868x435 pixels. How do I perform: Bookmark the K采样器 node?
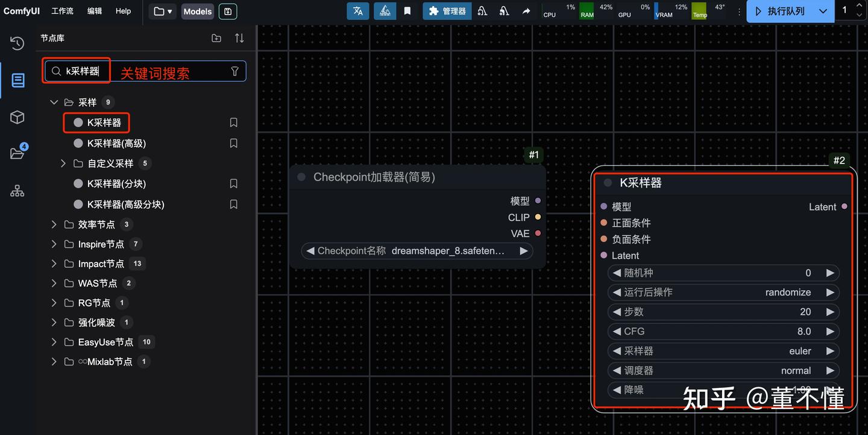pyautogui.click(x=234, y=122)
